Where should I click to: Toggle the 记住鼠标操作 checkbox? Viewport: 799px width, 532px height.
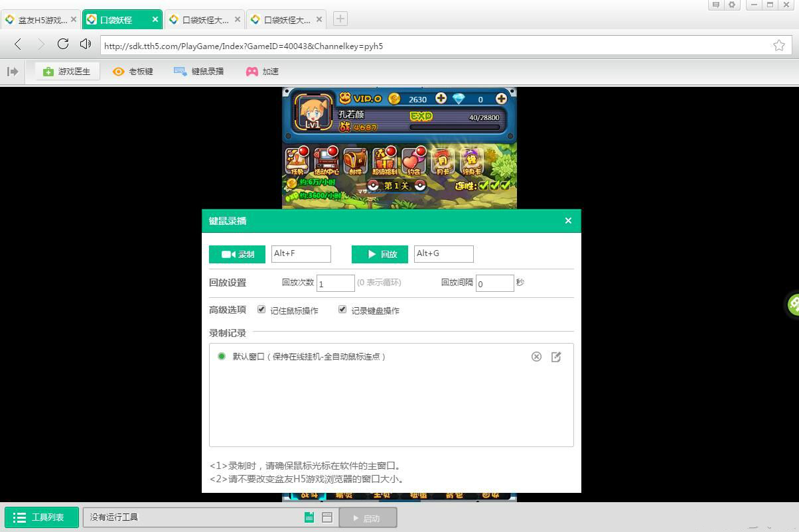coord(261,310)
